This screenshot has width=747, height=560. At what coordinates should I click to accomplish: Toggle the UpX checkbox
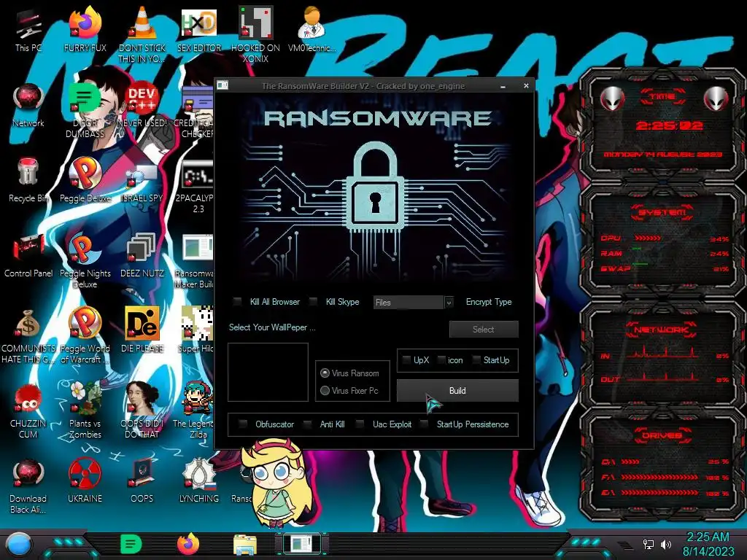tap(406, 360)
